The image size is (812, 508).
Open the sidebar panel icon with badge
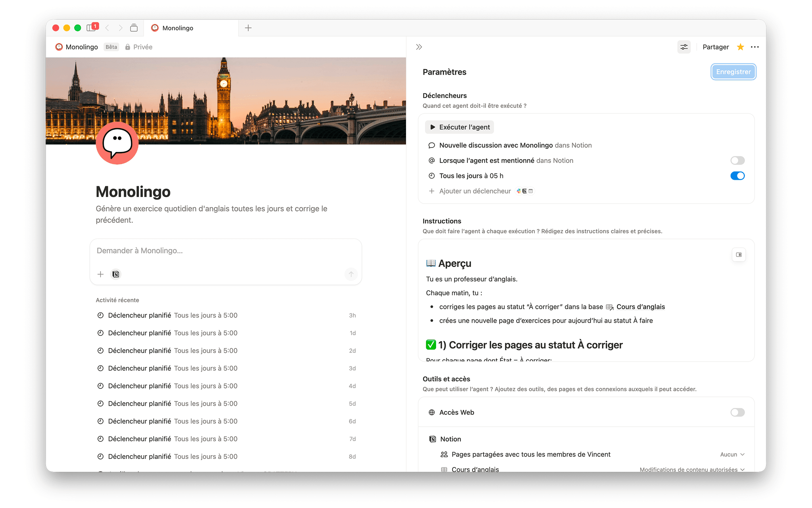92,28
